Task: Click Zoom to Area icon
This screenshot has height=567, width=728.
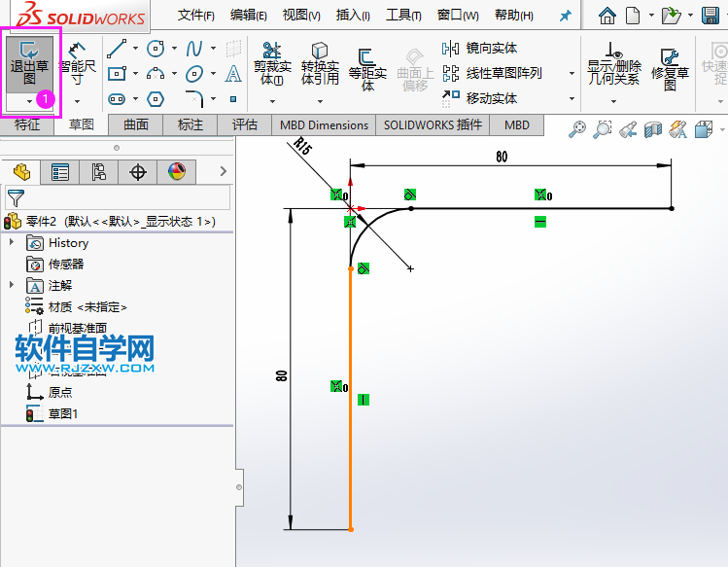Action: 603,129
